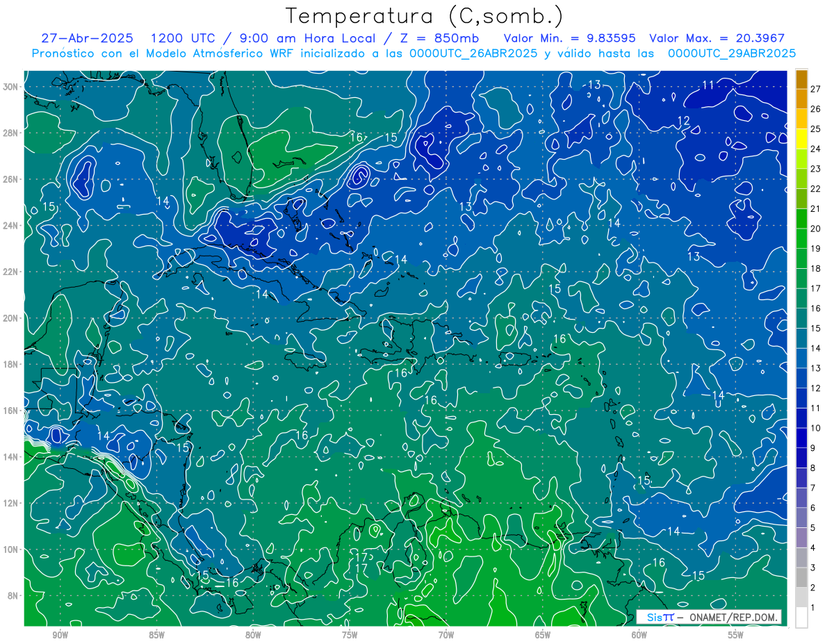Click the 16N latitude axis label
This screenshot has height=644, width=834.
click(11, 410)
